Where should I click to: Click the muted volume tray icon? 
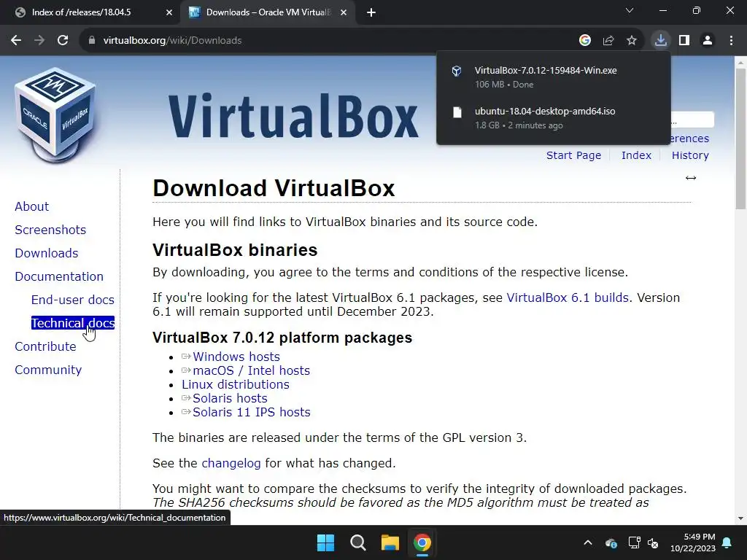[653, 542]
